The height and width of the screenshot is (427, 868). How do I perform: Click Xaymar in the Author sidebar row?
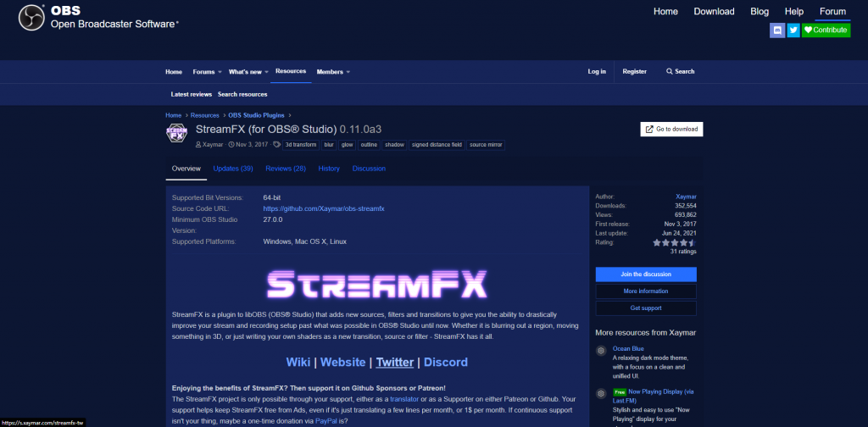(687, 197)
